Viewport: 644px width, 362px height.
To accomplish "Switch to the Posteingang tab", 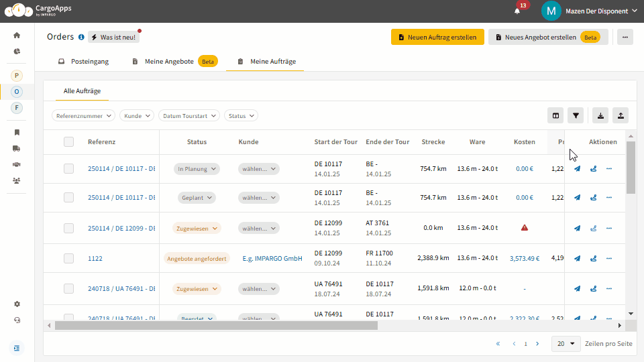I will pyautogui.click(x=83, y=61).
